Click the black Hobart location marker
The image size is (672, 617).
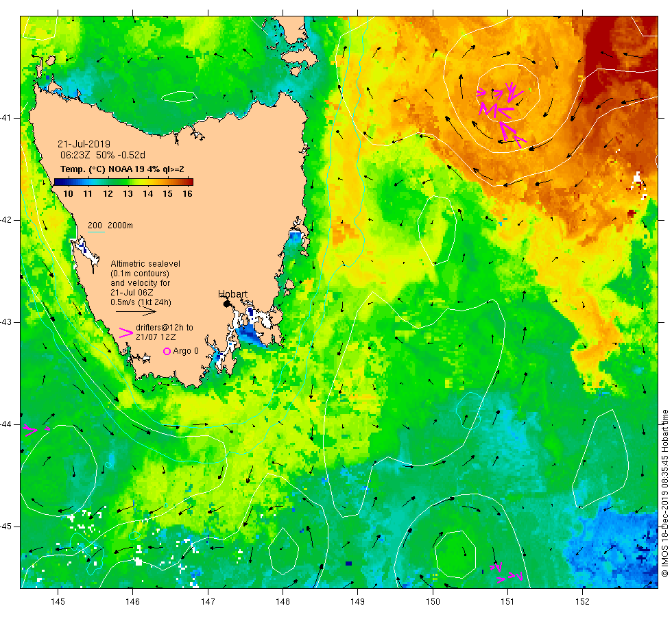click(227, 304)
